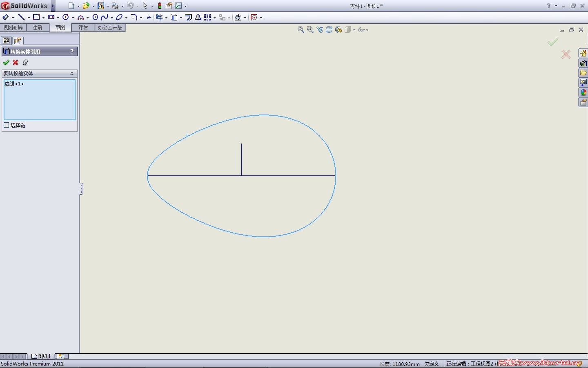Click the Previous View icon
The image size is (588, 368).
[x=320, y=29]
